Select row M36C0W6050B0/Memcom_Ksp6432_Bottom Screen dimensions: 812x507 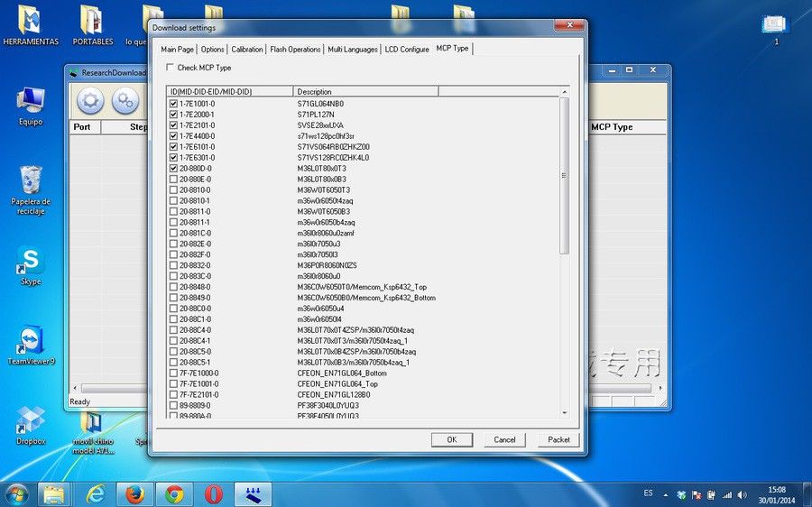366,298
